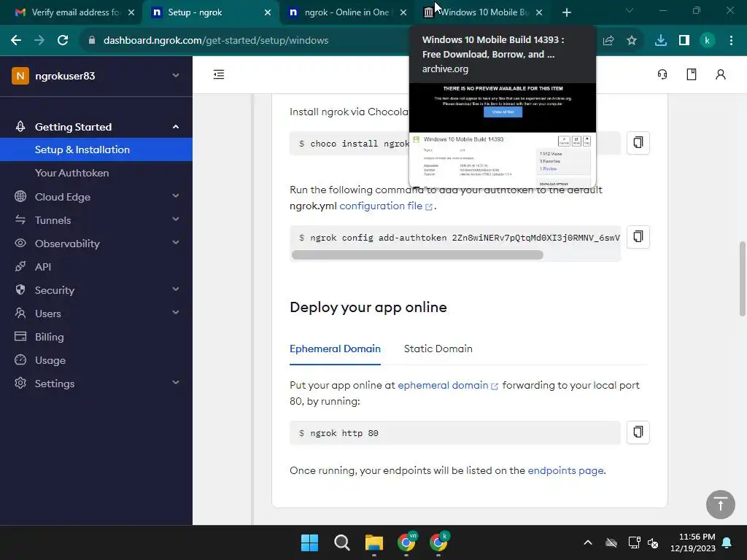Open Windows Start menu

pyautogui.click(x=309, y=542)
